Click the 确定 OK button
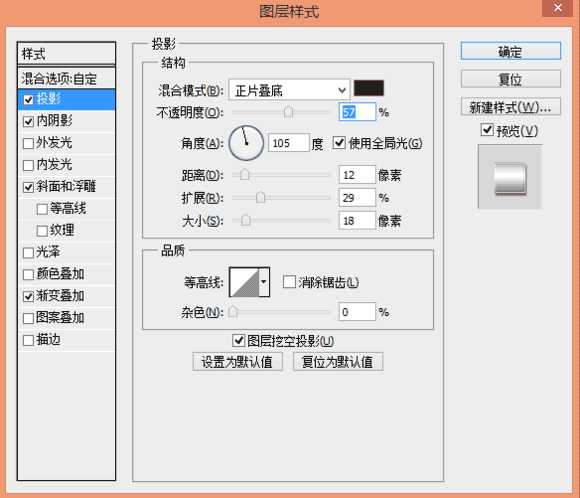 [510, 51]
